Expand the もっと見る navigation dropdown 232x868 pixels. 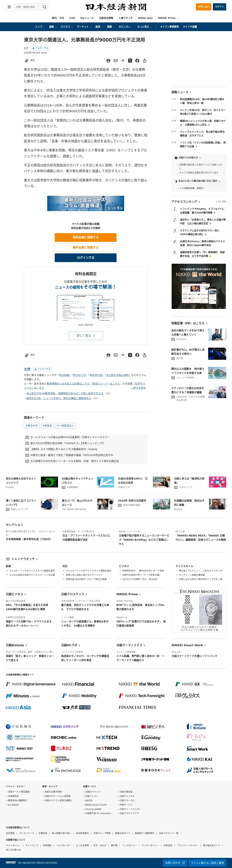[x=144, y=27]
